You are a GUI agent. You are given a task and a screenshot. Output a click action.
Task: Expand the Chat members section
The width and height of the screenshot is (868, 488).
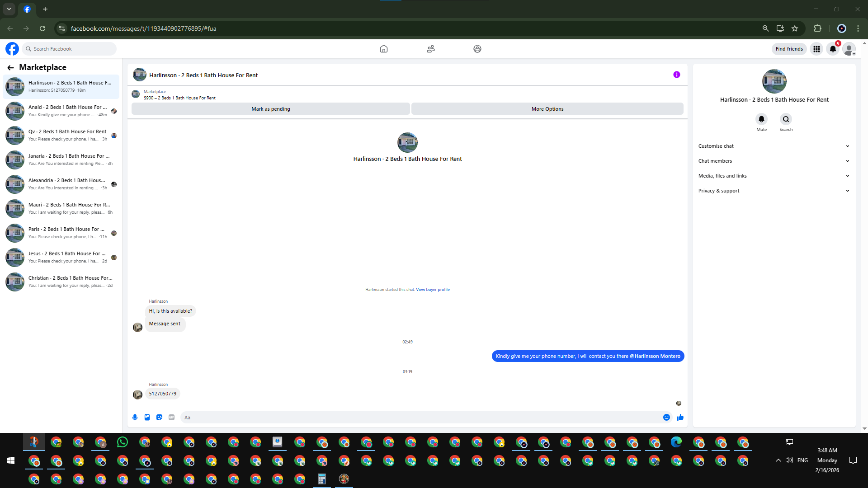pos(774,161)
